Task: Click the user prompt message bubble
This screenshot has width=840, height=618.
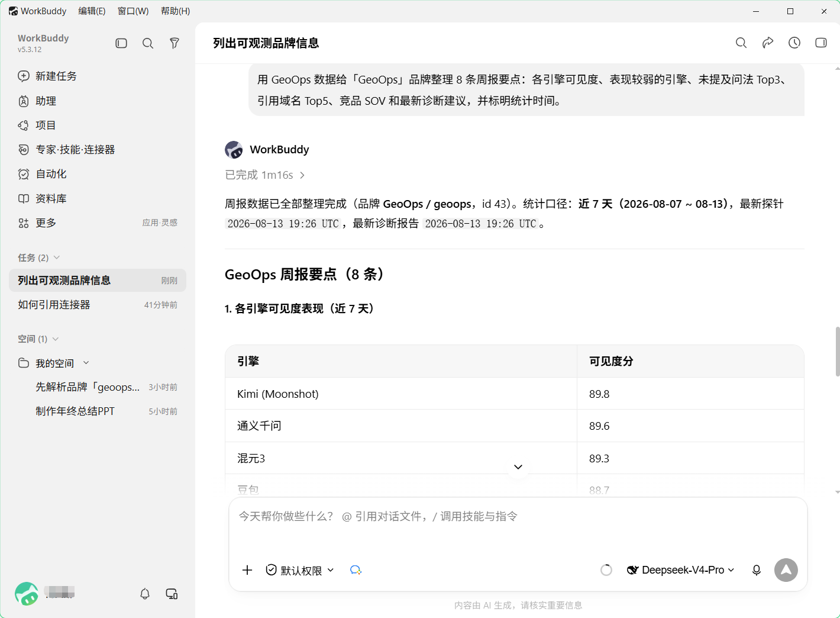Action: click(x=526, y=90)
